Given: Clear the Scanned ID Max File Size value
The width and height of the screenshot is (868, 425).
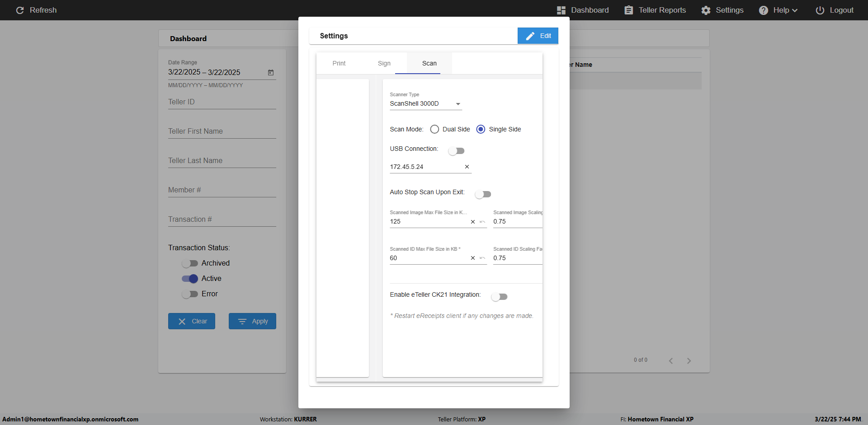Looking at the screenshot, I should pos(473,258).
